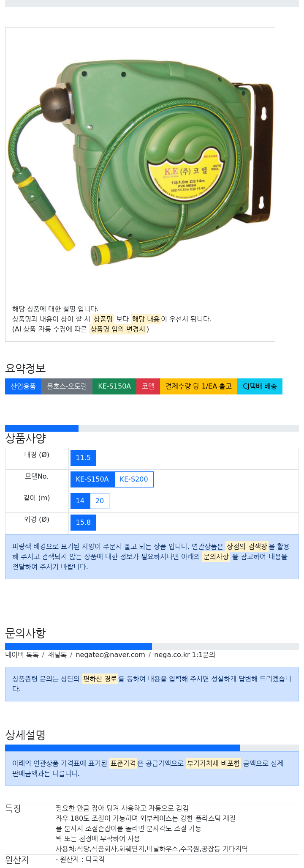304x868 pixels.
Task: Click the green hose reel product image
Action: (x=140, y=163)
